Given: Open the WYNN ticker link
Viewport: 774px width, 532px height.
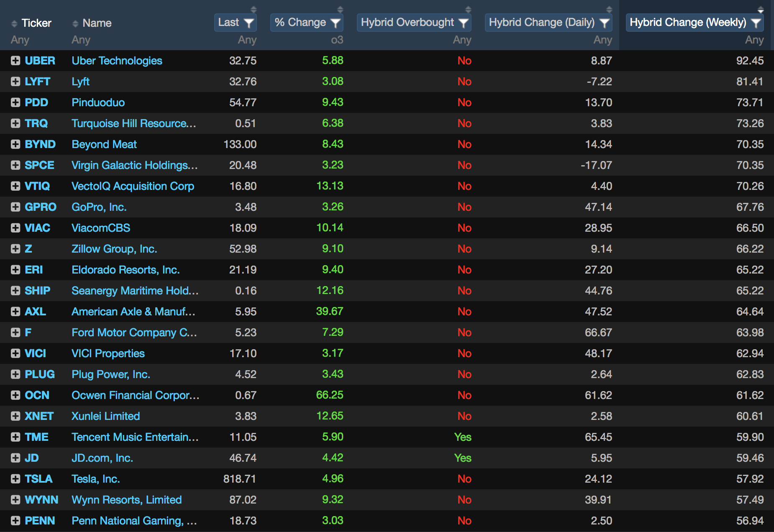Looking at the screenshot, I should (x=41, y=500).
